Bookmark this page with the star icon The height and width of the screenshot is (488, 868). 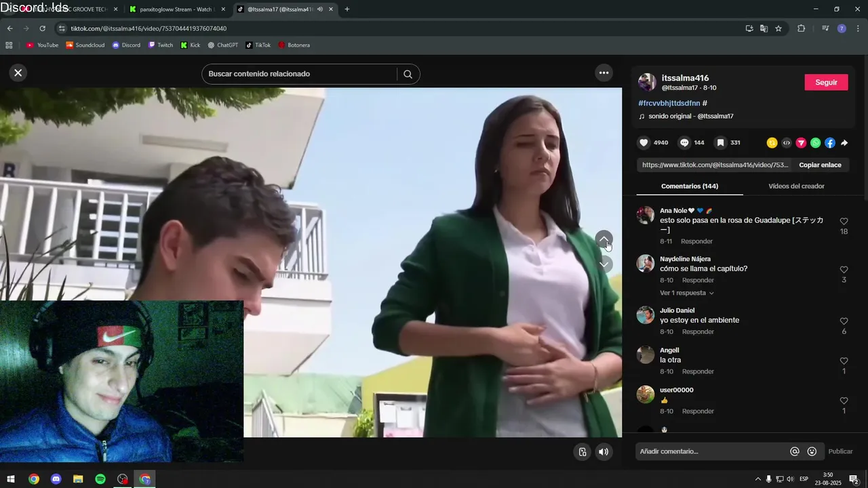coord(778,28)
